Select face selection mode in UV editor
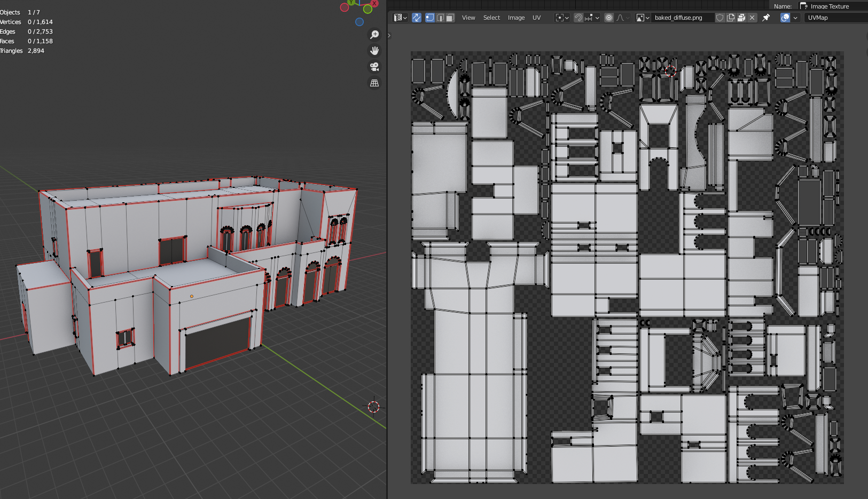This screenshot has width=868, height=499. [x=450, y=18]
